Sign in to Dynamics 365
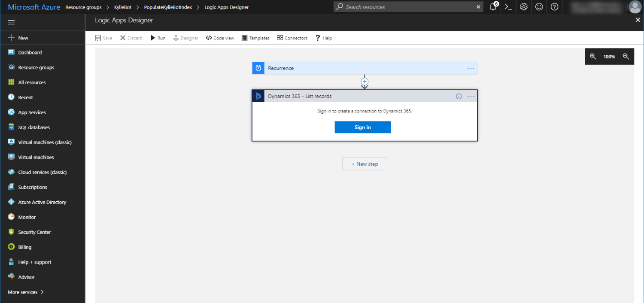The width and height of the screenshot is (644, 303). tap(363, 127)
